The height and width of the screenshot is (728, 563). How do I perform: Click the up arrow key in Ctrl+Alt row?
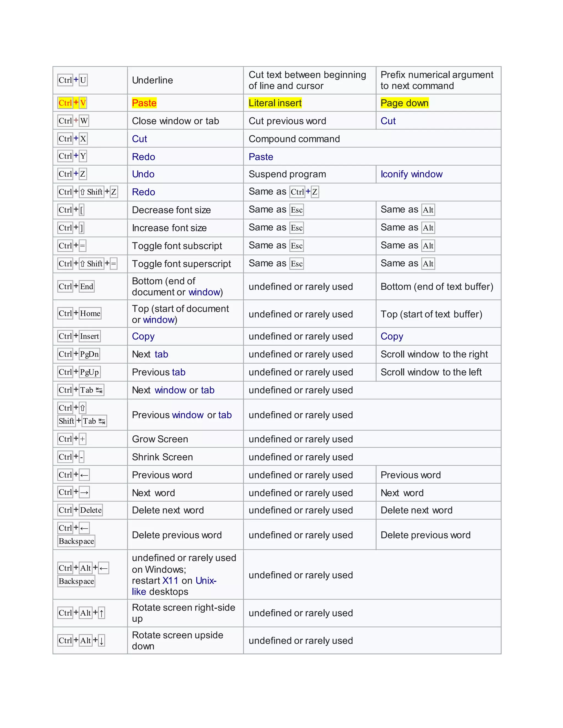click(102, 613)
